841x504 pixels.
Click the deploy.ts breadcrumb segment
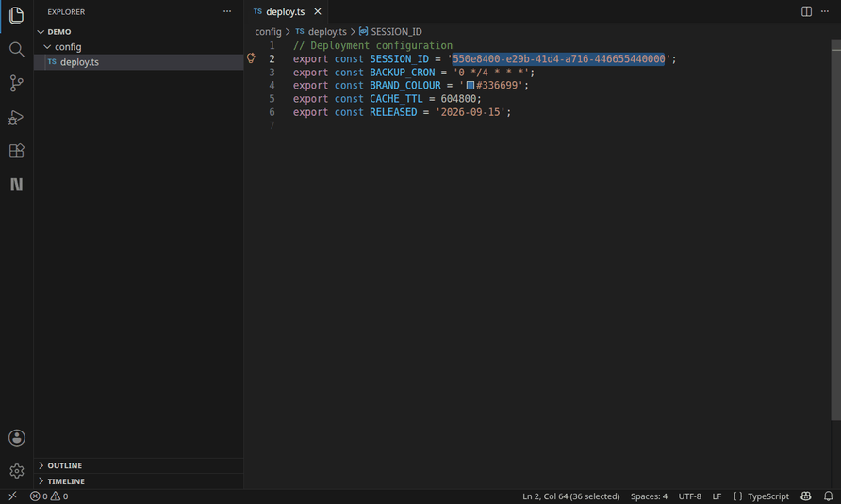(327, 32)
